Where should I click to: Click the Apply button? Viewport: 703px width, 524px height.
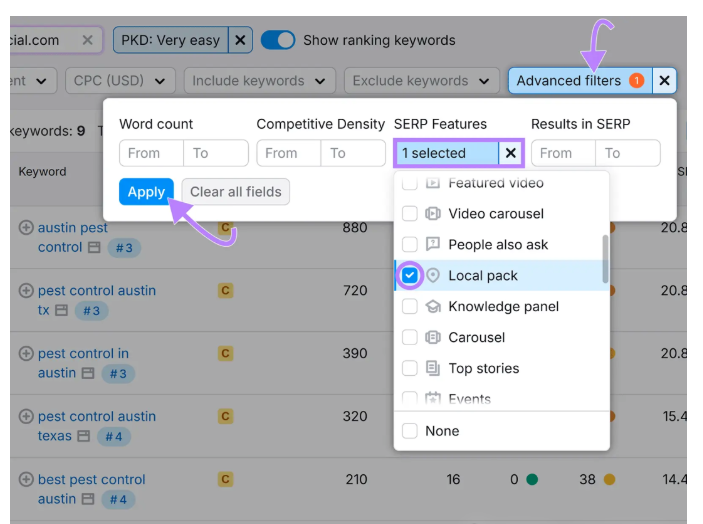[x=146, y=192]
